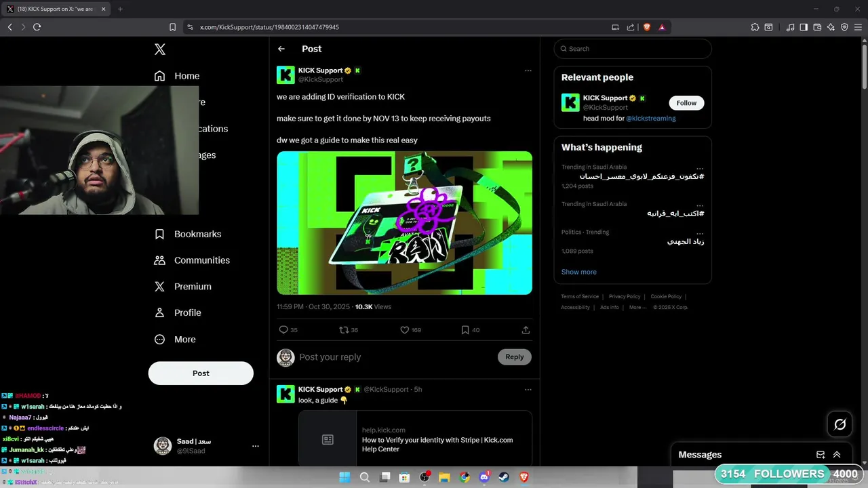Open Communities in the sidebar
The width and height of the screenshot is (868, 488).
click(192, 260)
